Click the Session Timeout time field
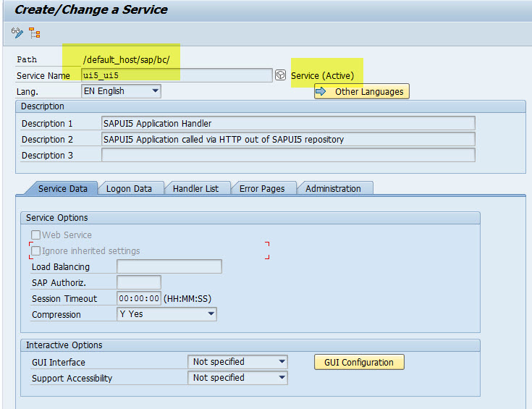Screen dimensions: 532x409 click(x=139, y=298)
